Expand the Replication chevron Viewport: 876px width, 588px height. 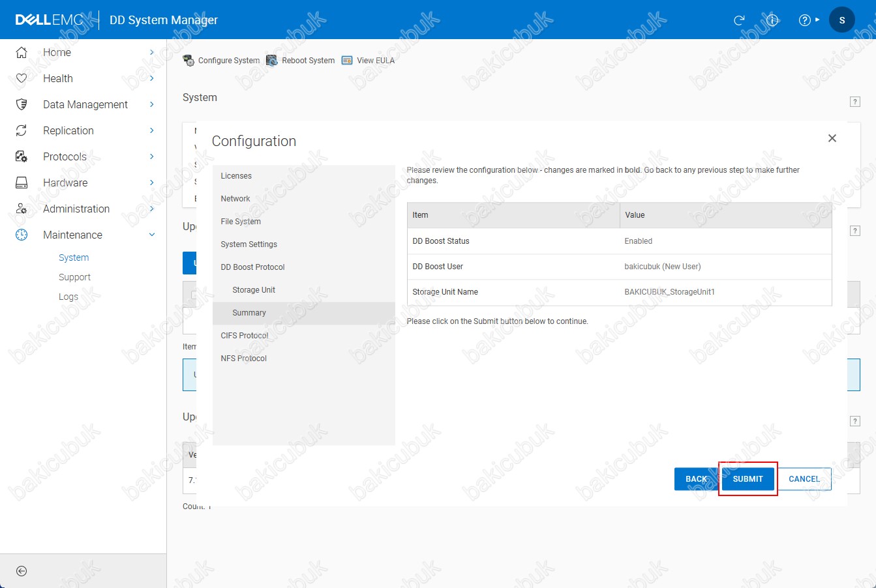click(152, 130)
